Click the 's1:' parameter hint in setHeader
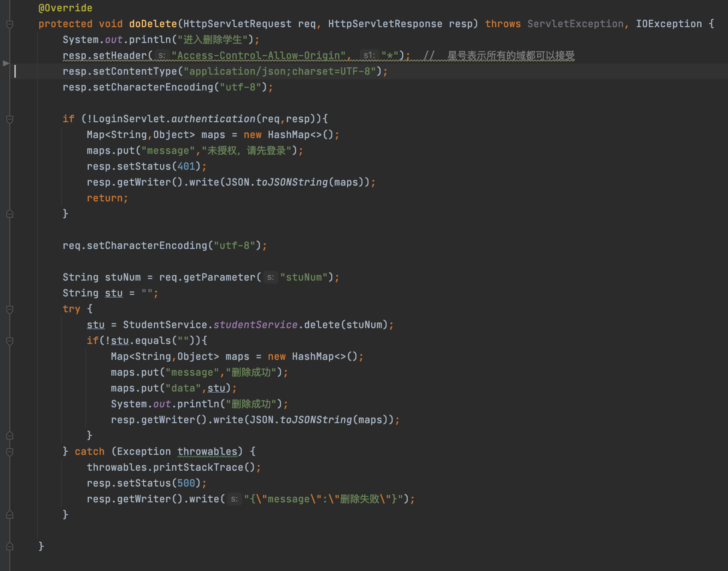 pyautogui.click(x=369, y=56)
